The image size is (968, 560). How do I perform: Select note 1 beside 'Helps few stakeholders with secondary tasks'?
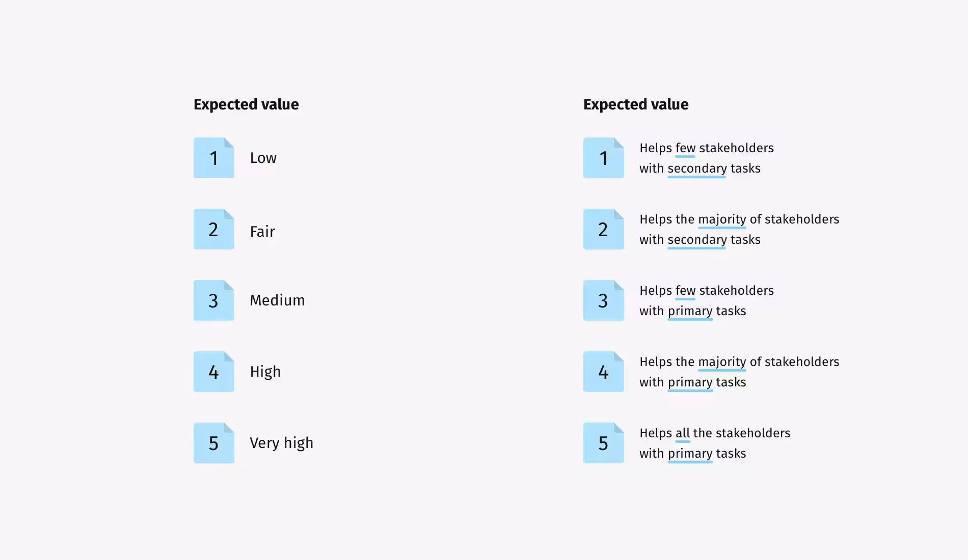point(603,158)
